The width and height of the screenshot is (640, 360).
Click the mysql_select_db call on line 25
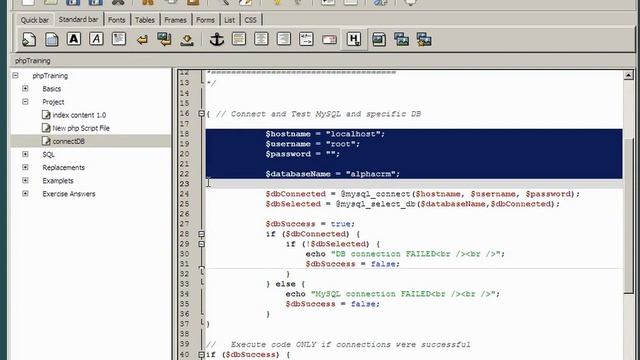click(x=447, y=204)
